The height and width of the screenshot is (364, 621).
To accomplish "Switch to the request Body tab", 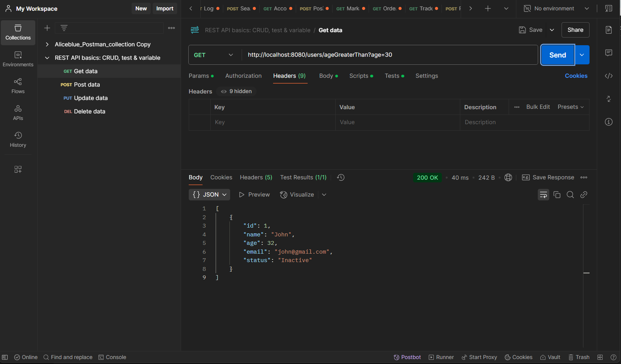I will 328,76.
